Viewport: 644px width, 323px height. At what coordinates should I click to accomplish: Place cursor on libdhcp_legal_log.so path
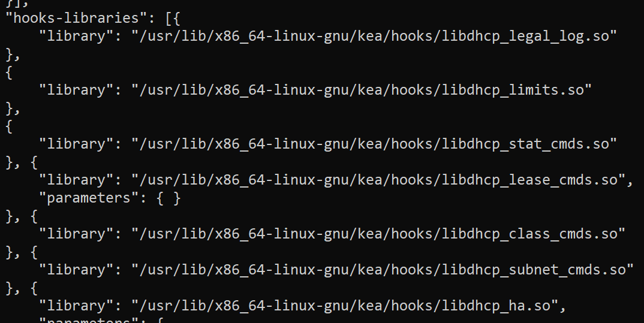(374, 36)
